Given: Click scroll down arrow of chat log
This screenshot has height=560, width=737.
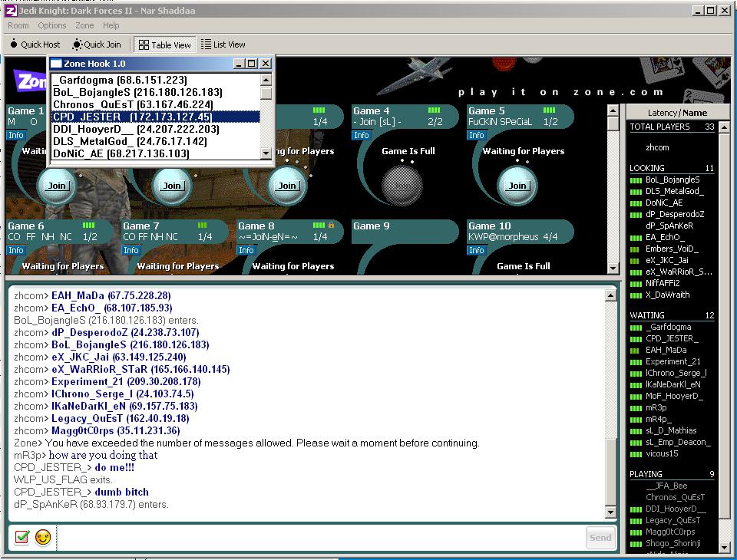Looking at the screenshot, I should [x=610, y=512].
